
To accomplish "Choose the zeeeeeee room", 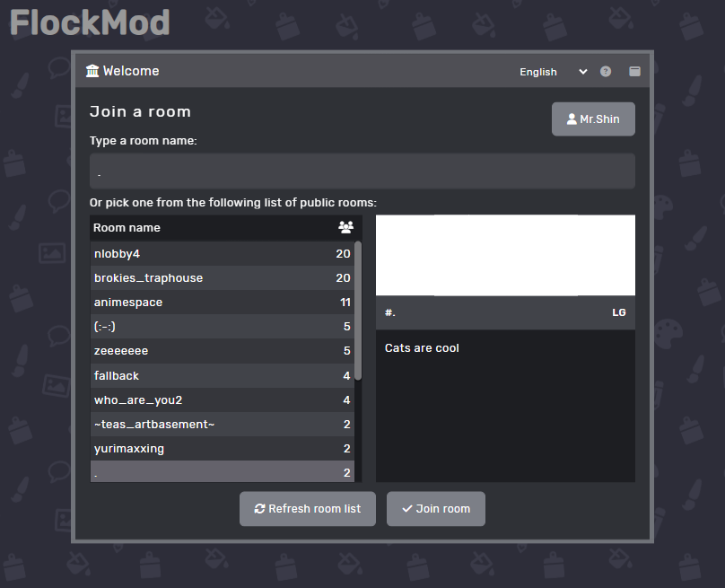I will (223, 351).
